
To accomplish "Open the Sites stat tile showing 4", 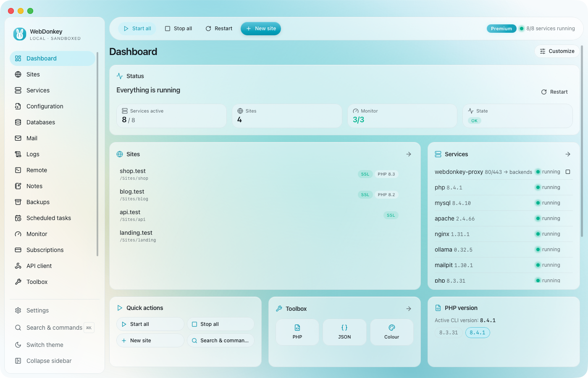I will pyautogui.click(x=287, y=116).
